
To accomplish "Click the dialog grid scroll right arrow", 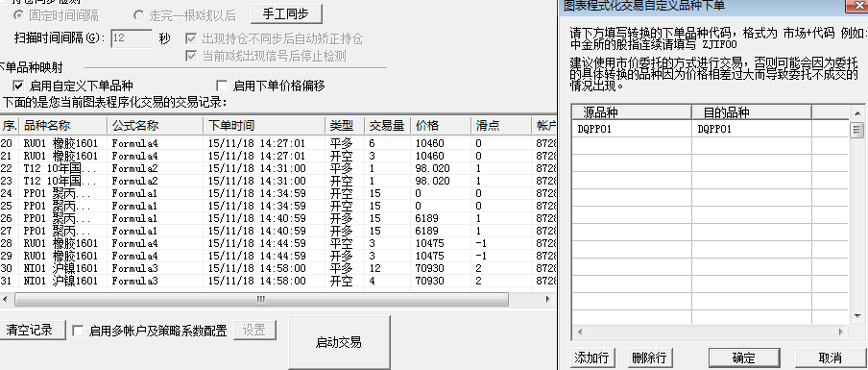I will coord(841,333).
